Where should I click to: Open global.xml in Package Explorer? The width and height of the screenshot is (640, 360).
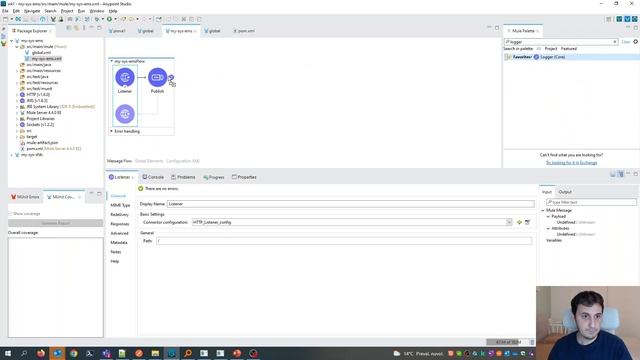tap(41, 53)
